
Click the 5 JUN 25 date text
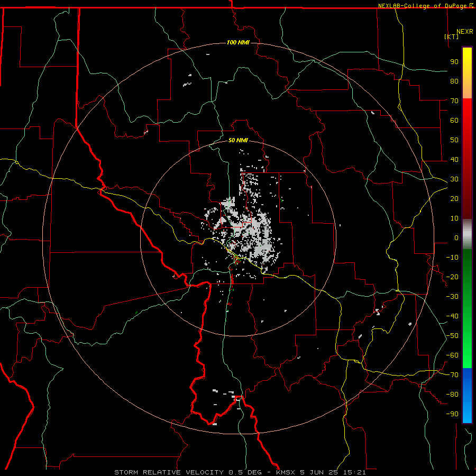319,472
